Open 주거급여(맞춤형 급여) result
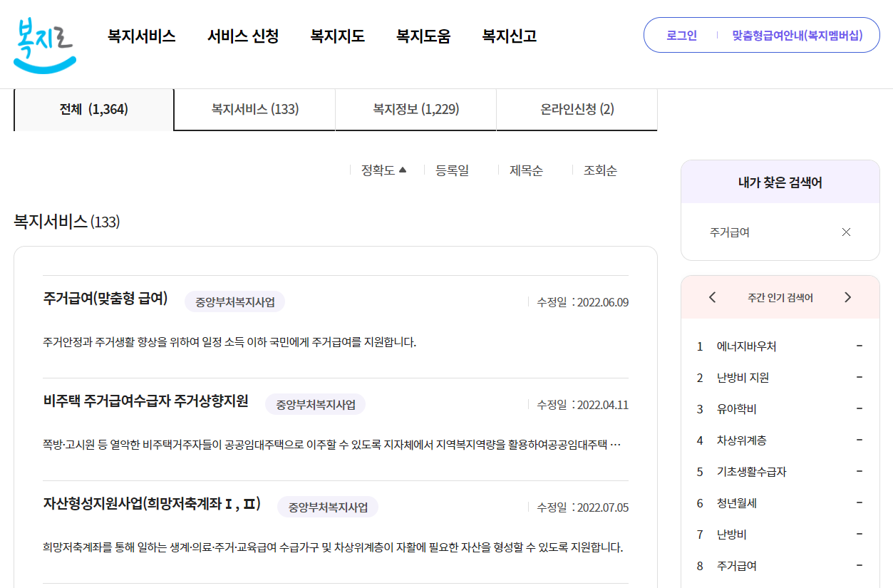 click(105, 299)
